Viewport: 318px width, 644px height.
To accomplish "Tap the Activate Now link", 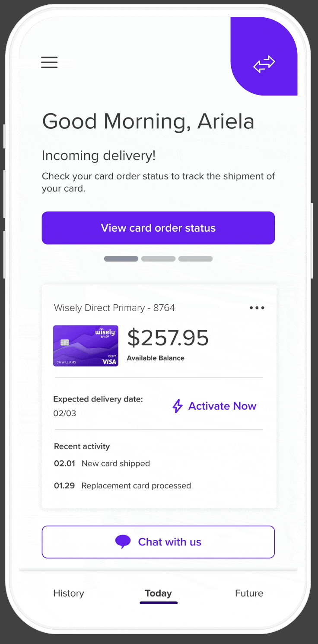I will (222, 406).
